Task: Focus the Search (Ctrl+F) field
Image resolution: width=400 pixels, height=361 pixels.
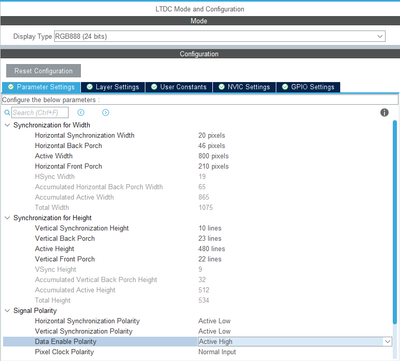Action: [x=40, y=113]
